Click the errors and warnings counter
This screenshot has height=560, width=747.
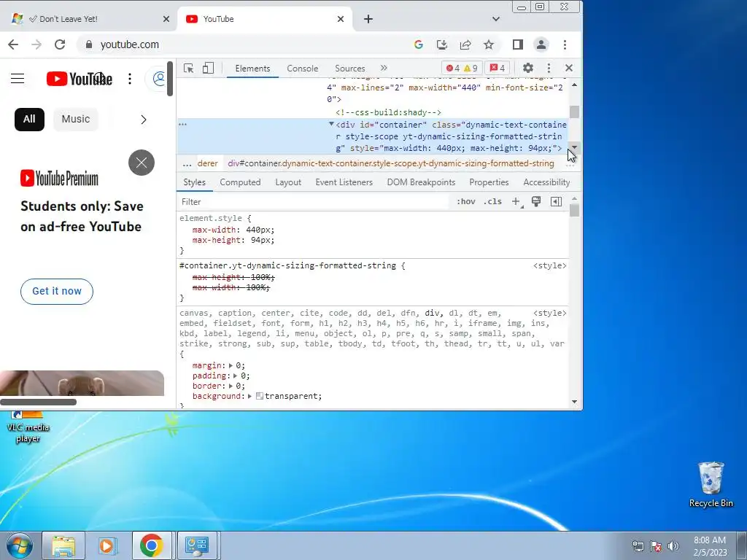(462, 68)
